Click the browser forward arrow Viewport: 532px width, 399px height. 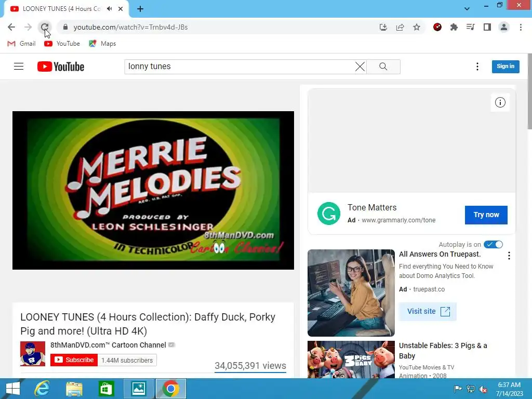28,27
